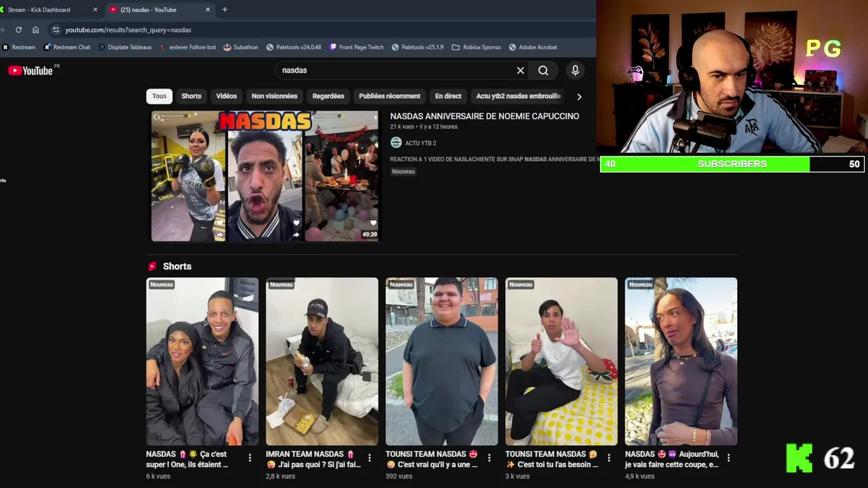Select the Non visionnées filter chip

tap(275, 96)
